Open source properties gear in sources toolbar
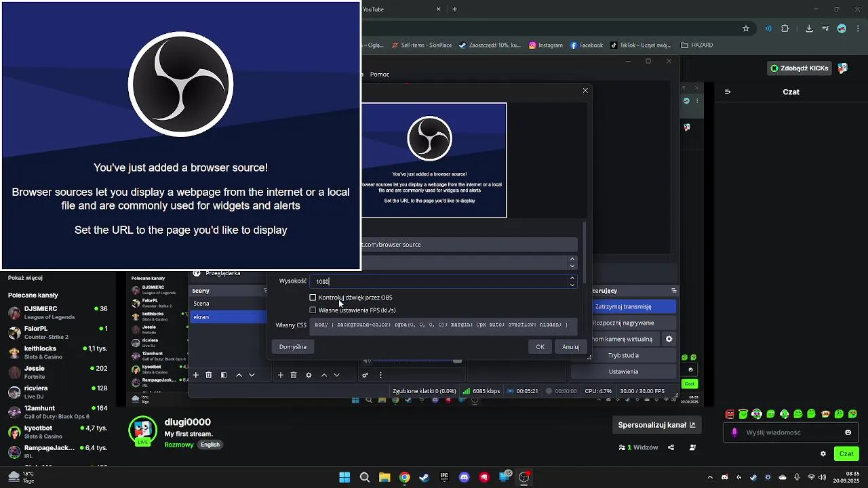This screenshot has width=868, height=488. click(309, 375)
